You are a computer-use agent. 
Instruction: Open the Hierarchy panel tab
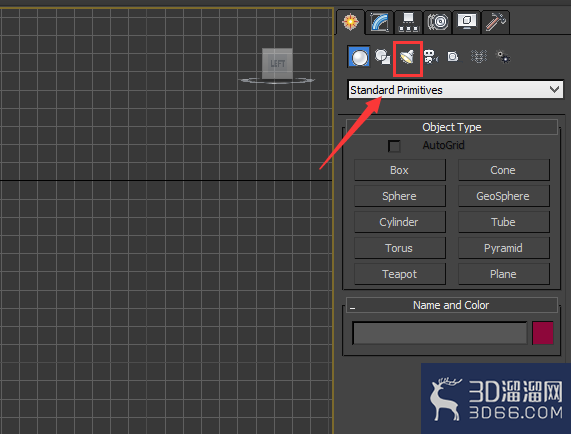click(x=408, y=22)
